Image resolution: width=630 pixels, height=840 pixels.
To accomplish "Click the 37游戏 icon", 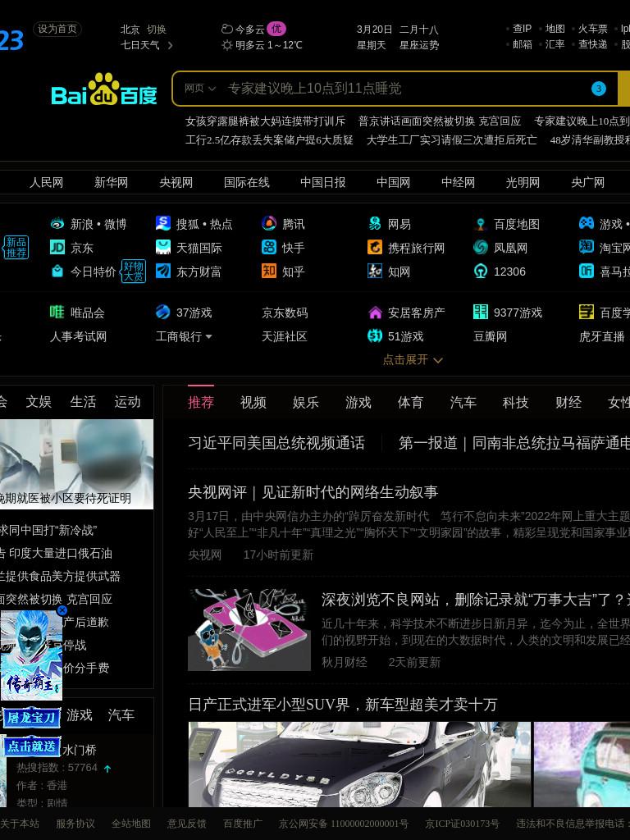I will 163,312.
